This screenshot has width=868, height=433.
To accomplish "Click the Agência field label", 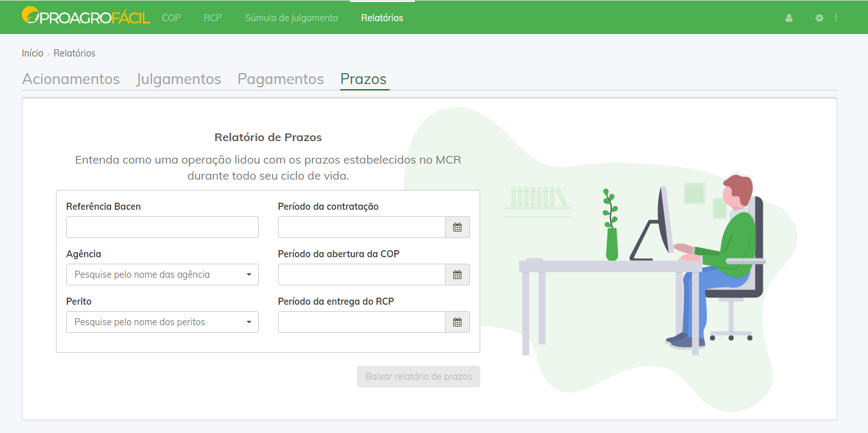I will [x=83, y=254].
